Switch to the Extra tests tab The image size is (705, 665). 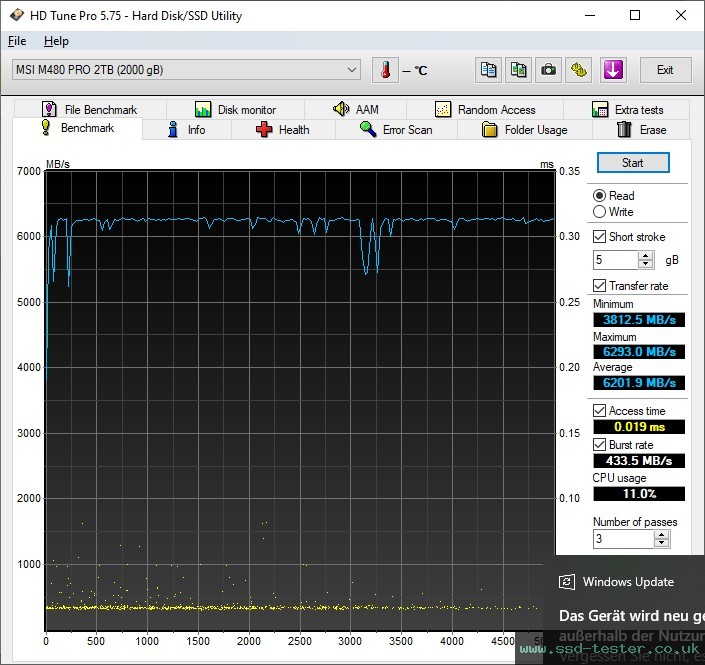click(x=627, y=109)
